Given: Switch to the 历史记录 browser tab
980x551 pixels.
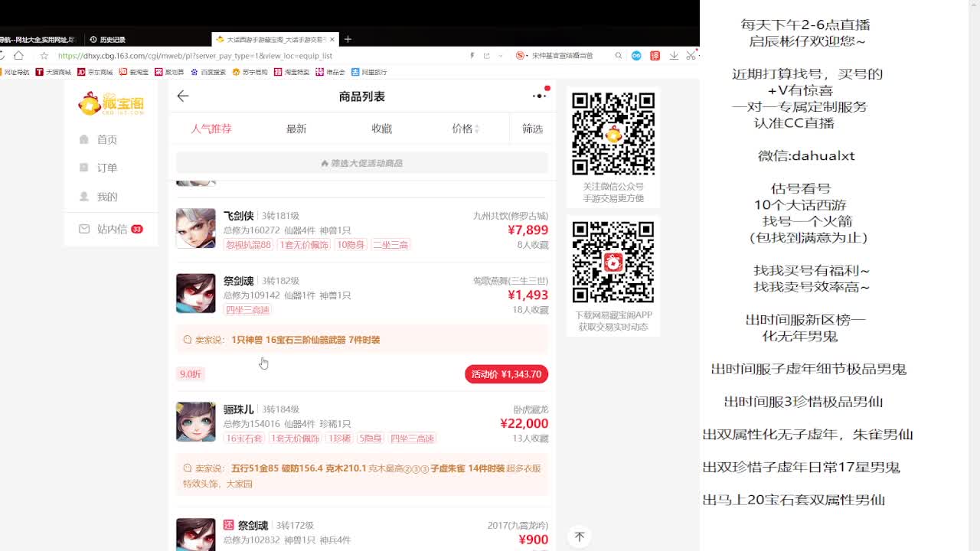Looking at the screenshot, I should pos(107,39).
